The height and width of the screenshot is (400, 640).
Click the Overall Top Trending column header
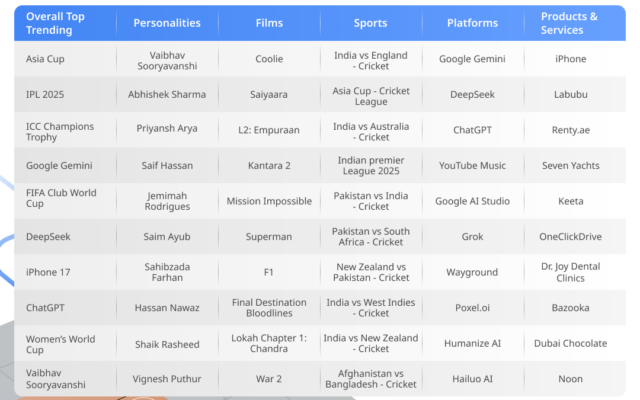pos(58,22)
